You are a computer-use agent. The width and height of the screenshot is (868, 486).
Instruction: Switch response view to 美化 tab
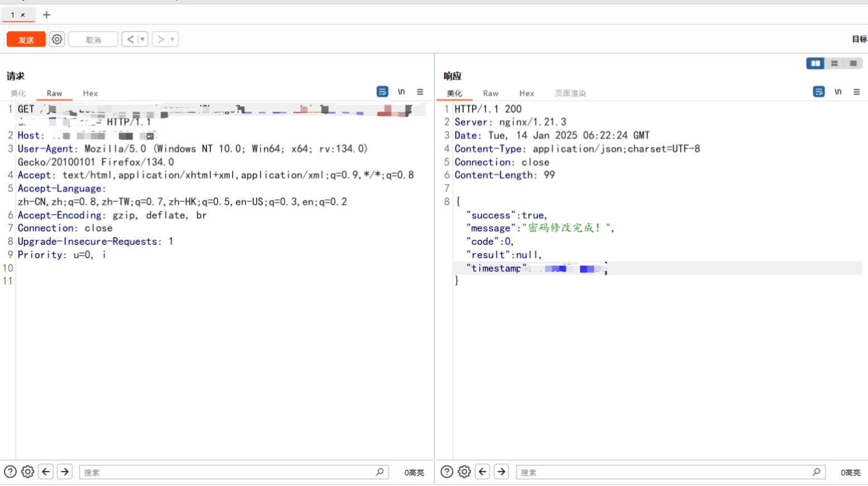455,93
